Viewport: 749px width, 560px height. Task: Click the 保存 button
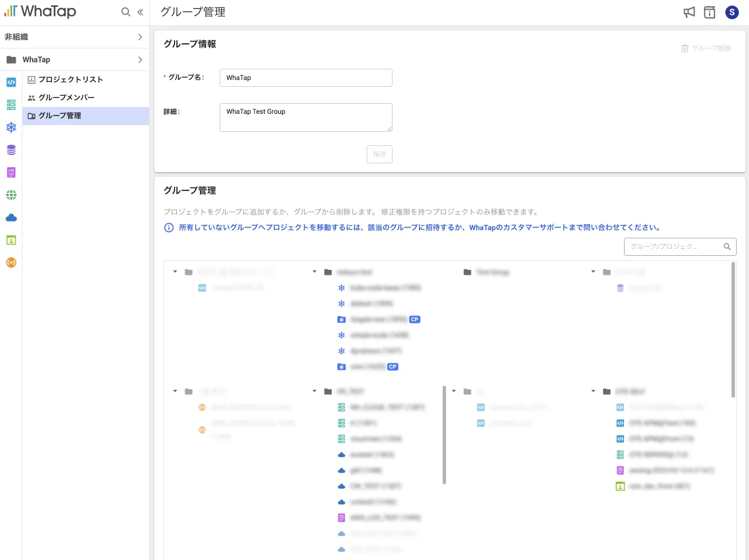[x=380, y=154]
